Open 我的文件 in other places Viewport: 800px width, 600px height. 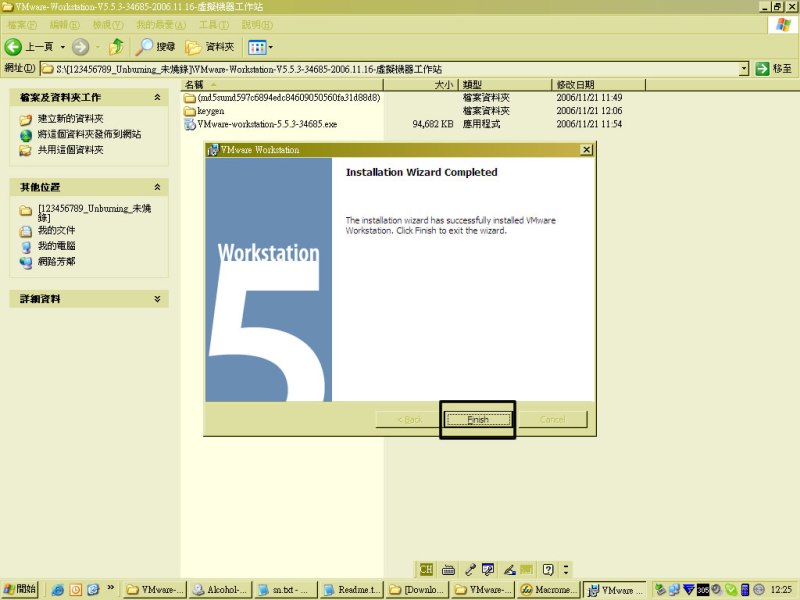tap(56, 231)
